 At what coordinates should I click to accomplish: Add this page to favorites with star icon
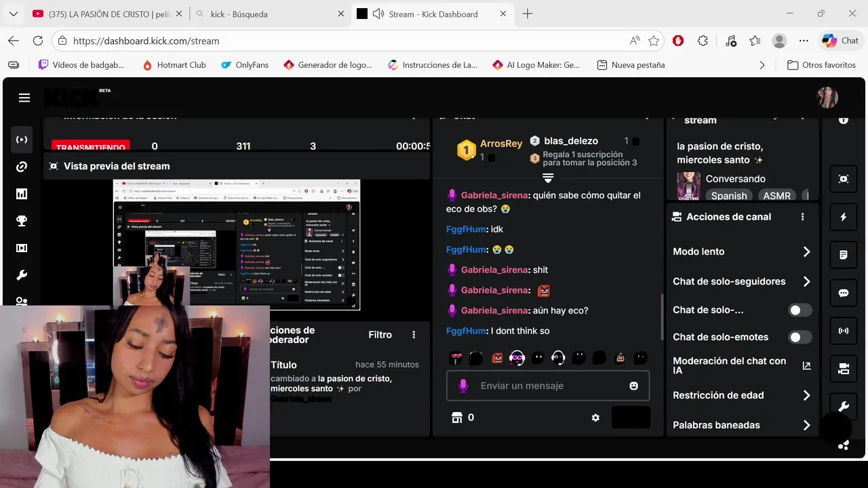(x=654, y=41)
